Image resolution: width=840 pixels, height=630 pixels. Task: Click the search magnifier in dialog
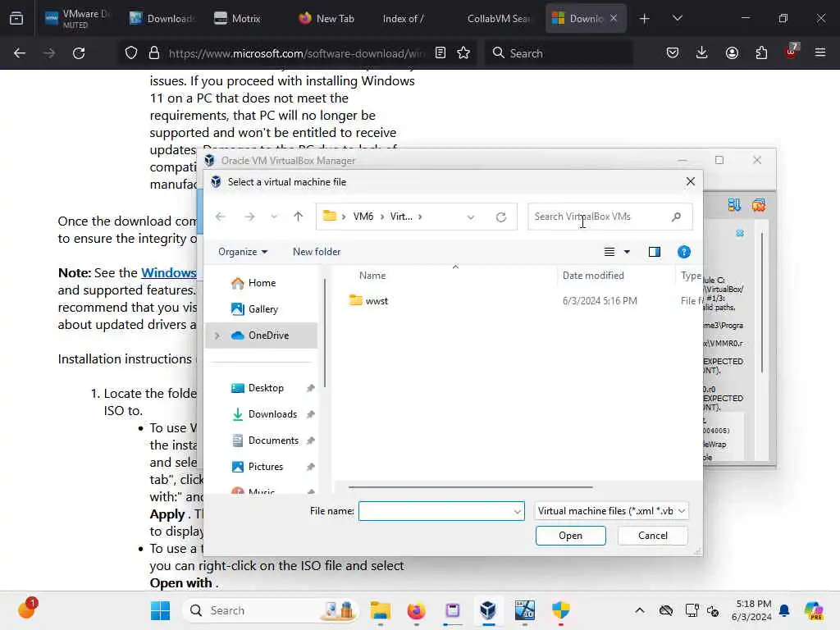[676, 217]
